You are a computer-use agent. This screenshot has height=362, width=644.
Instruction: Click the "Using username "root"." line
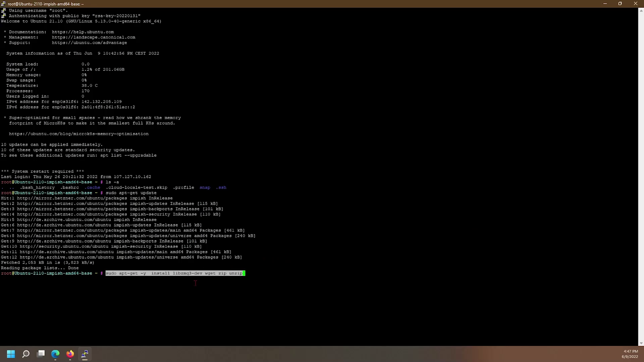pyautogui.click(x=39, y=10)
